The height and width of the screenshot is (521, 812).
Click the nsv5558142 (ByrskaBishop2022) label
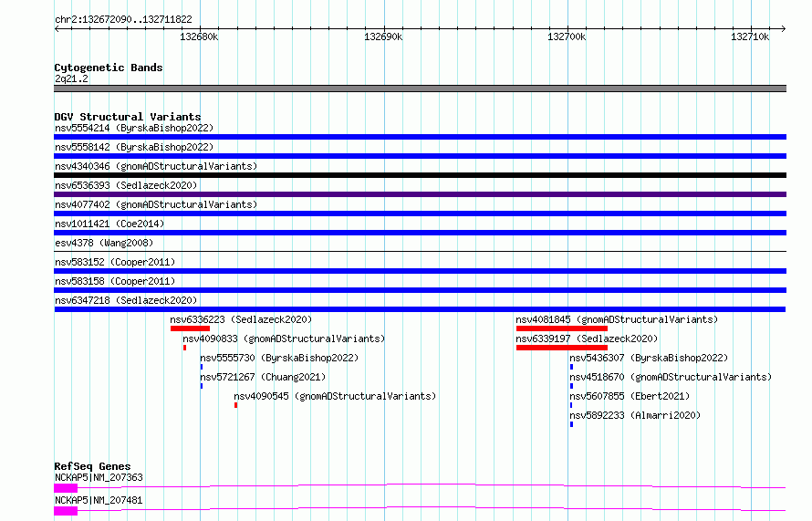coord(134,147)
